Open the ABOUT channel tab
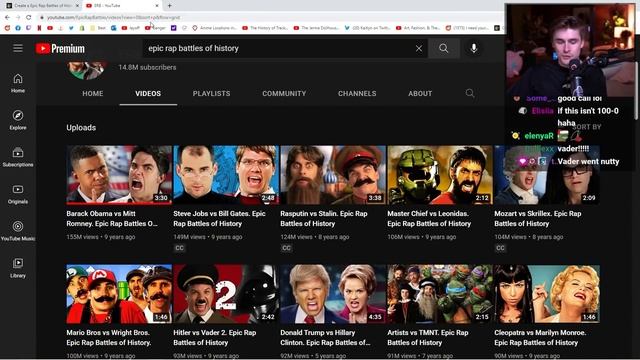 pyautogui.click(x=420, y=93)
